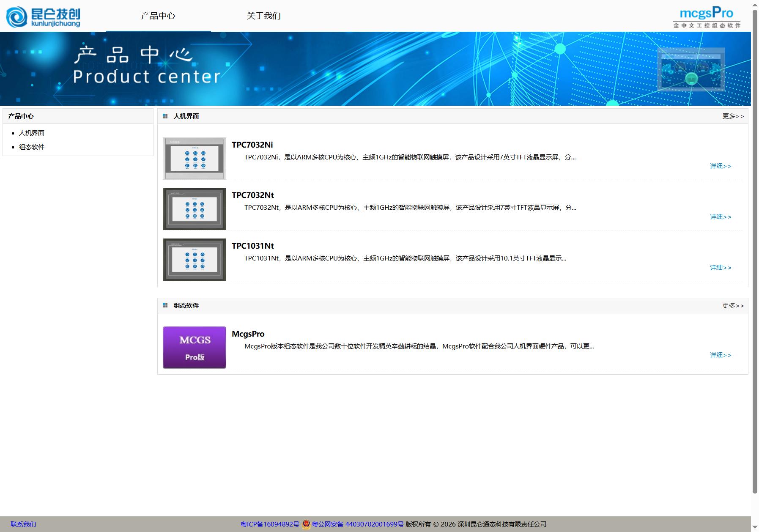
Task: Click the TPC1031Nt product title
Action: point(253,246)
